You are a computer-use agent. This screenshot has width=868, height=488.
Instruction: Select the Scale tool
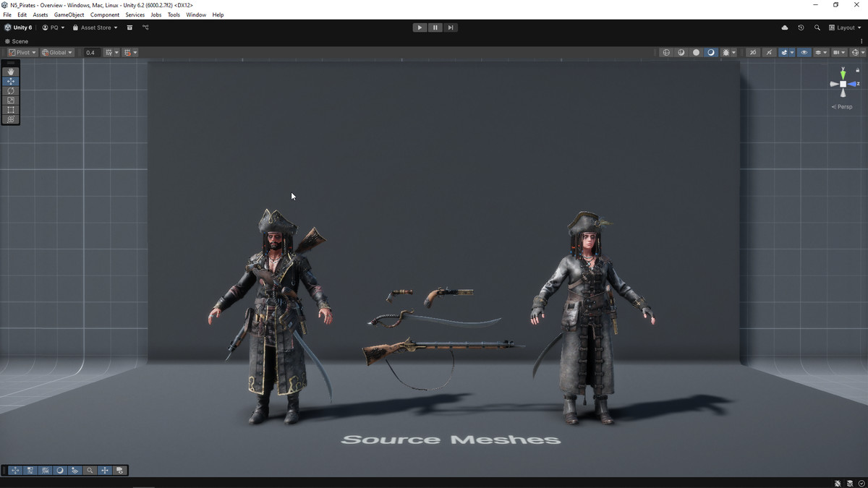(x=10, y=100)
